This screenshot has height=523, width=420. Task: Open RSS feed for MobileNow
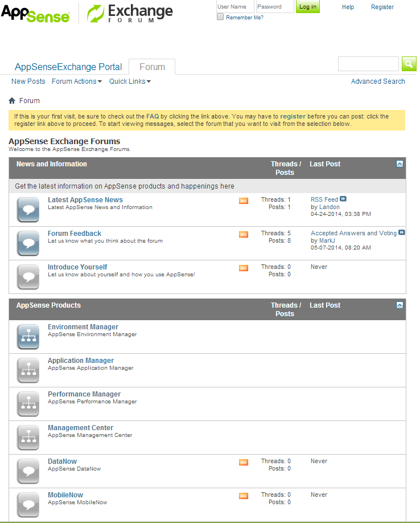pyautogui.click(x=244, y=496)
